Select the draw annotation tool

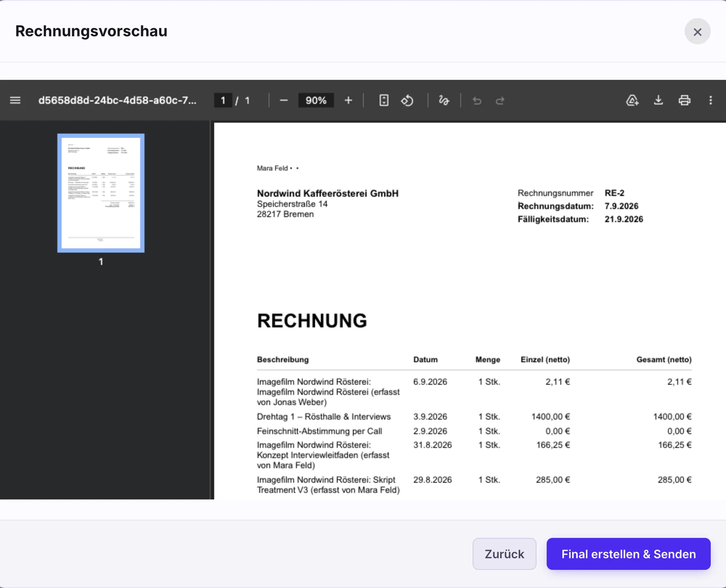(444, 100)
